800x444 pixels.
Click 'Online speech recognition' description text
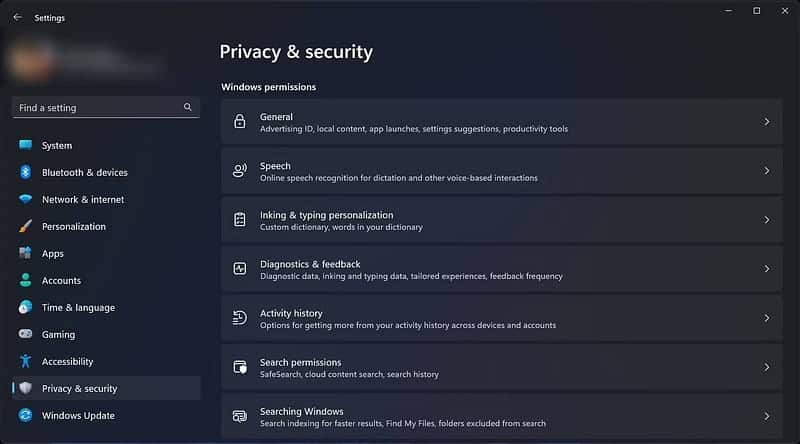(398, 178)
